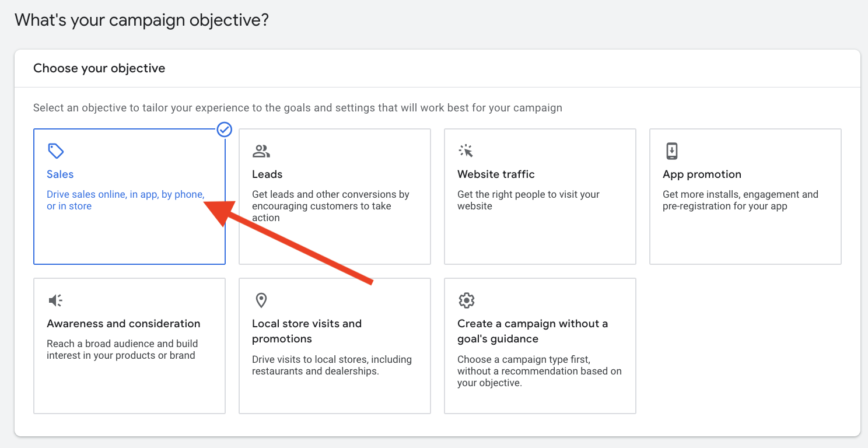Image resolution: width=868 pixels, height=448 pixels.
Task: Select the Sales objective title
Action: [x=60, y=174]
